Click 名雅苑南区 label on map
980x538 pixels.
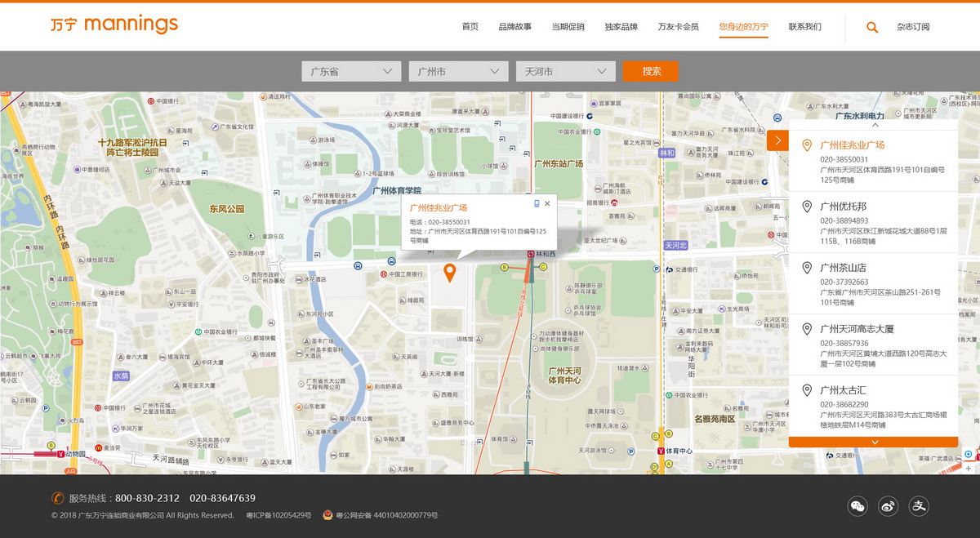pos(715,420)
